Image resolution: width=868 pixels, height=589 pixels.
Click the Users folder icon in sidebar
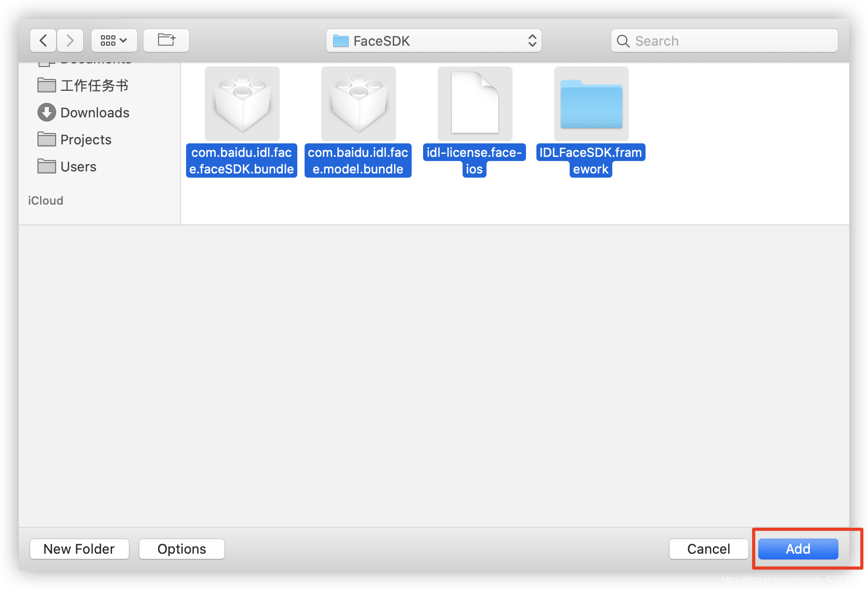point(47,166)
